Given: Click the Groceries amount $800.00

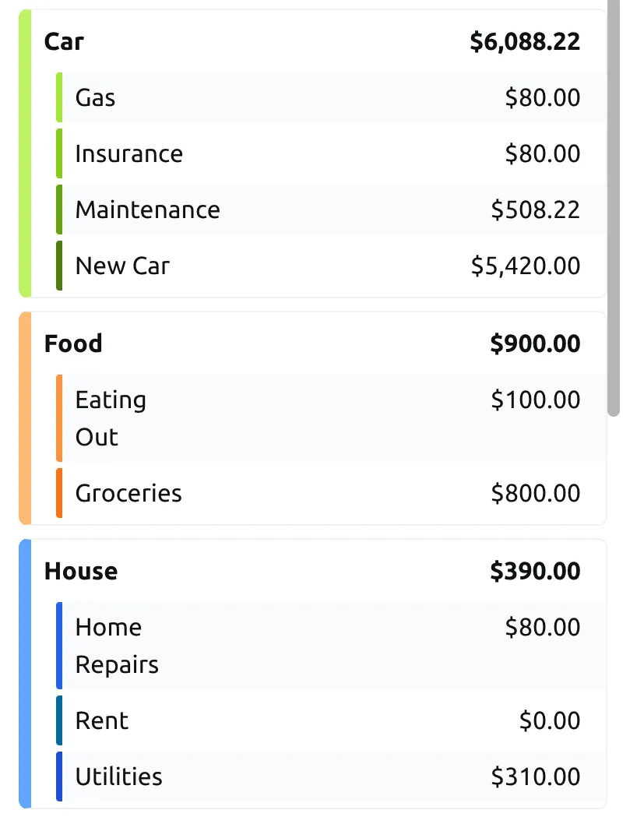Looking at the screenshot, I should (x=535, y=493).
